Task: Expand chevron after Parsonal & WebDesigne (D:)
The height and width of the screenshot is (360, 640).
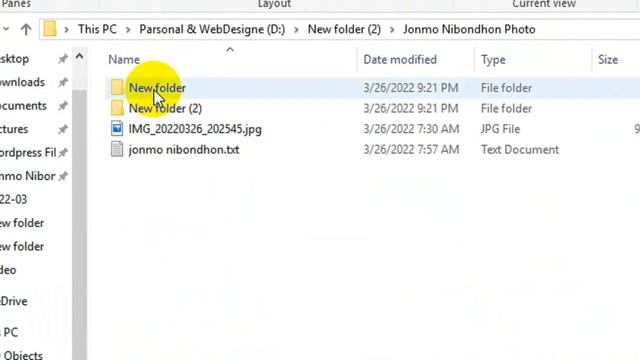Action: pyautogui.click(x=296, y=30)
